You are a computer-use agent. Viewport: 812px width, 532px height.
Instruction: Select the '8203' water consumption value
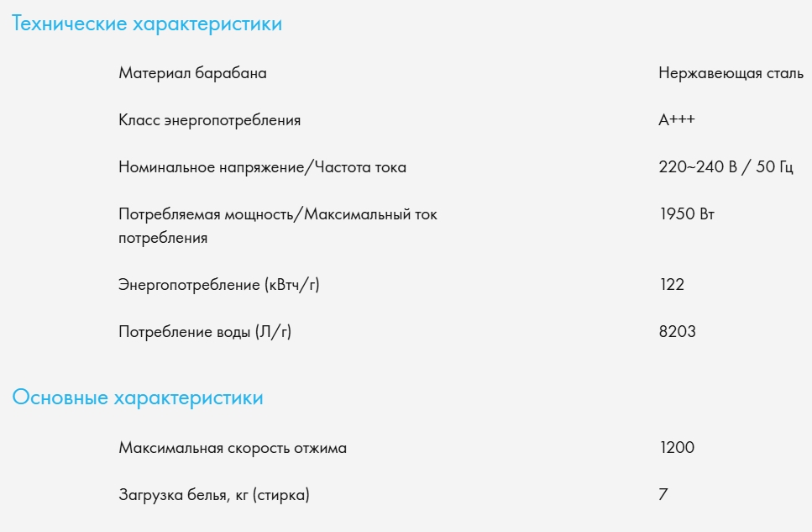(678, 332)
